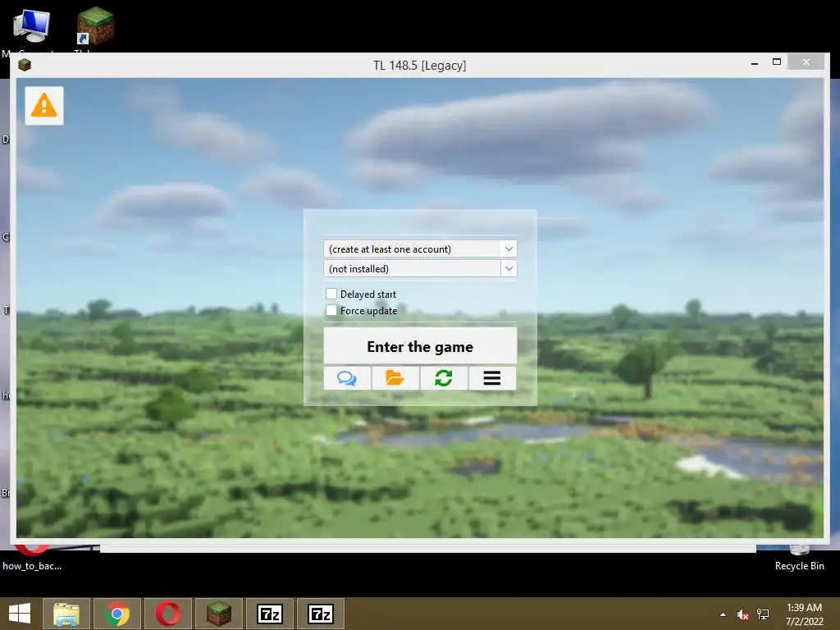Show hidden system tray icons arrow
840x630 pixels.
click(x=724, y=614)
